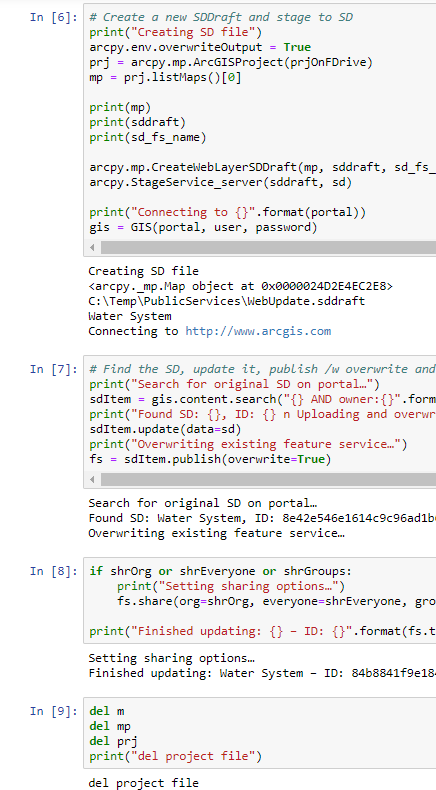
Task: Select the In [8] cell prompt
Action: (x=53, y=571)
